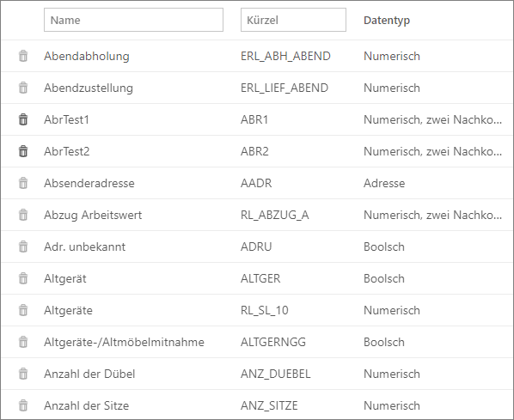Click trash icon for Altgeräte-/Altmöbelmitnahme
This screenshot has height=420, width=514.
[23, 342]
